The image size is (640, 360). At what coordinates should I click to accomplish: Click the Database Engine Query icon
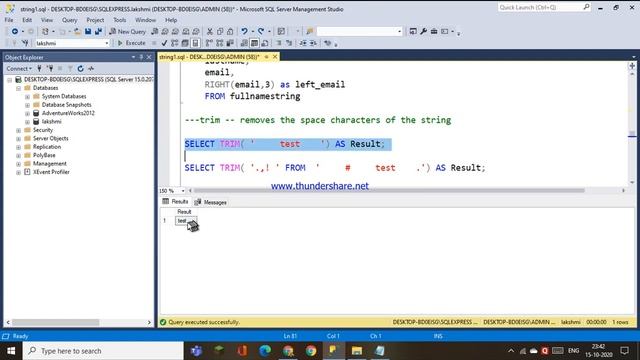pyautogui.click(x=155, y=31)
